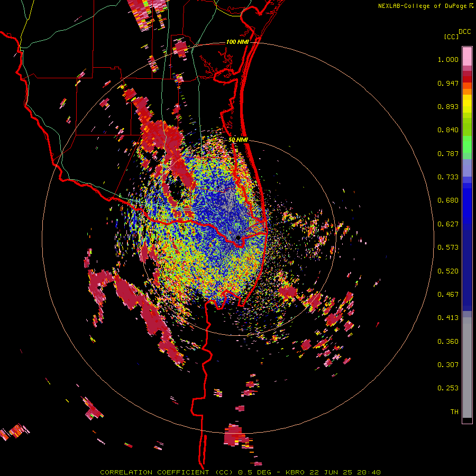Click the 0.413 scale value
Image resolution: width=476 pixels, height=476 pixels.
(x=448, y=318)
